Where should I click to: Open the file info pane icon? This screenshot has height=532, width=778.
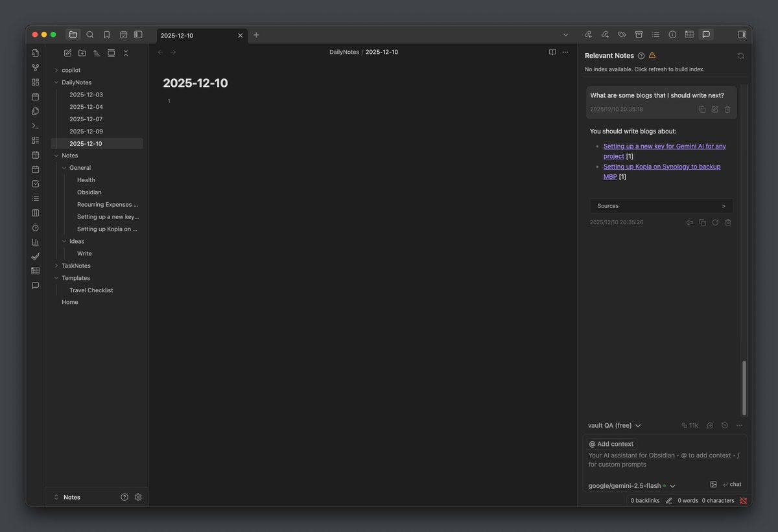(672, 34)
